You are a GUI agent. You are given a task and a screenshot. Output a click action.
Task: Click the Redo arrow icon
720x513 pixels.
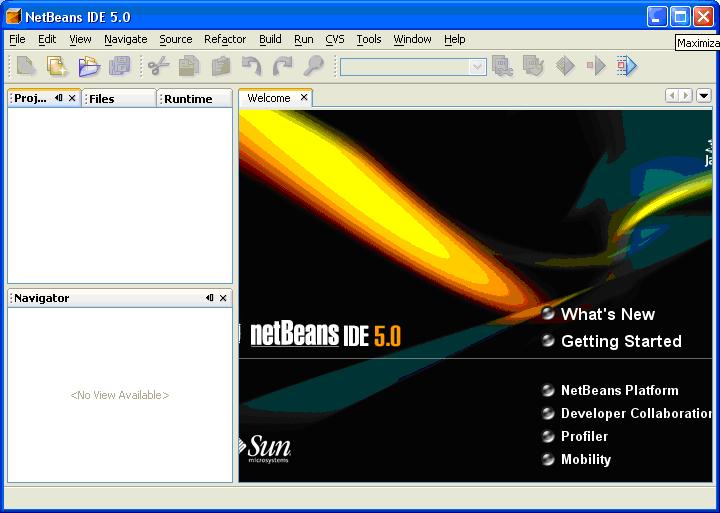(282, 66)
